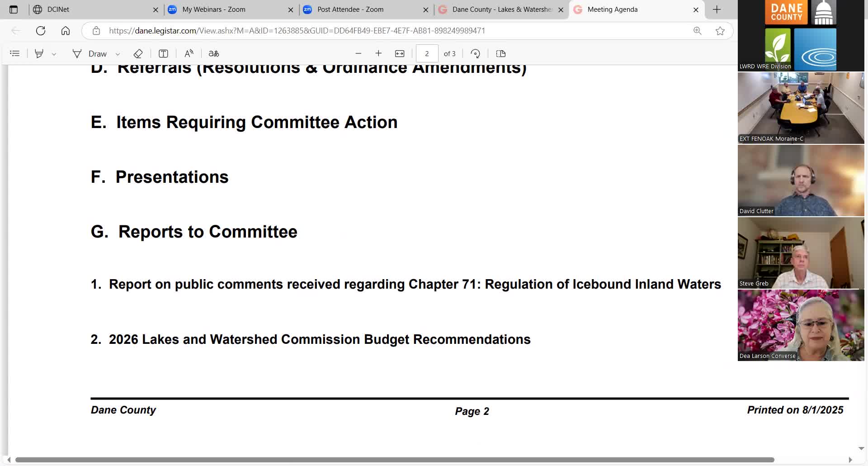This screenshot has height=466, width=868.
Task: Close the DCINet tab
Action: pos(156,10)
